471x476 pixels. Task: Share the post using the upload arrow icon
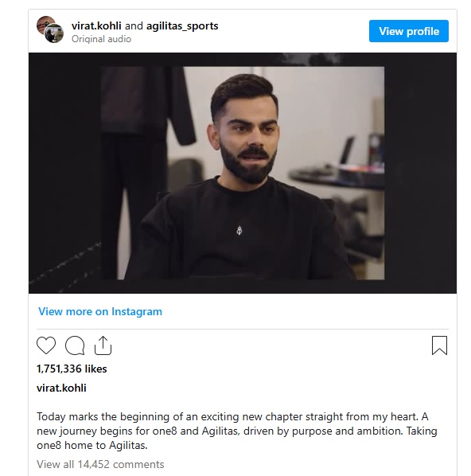click(x=103, y=345)
